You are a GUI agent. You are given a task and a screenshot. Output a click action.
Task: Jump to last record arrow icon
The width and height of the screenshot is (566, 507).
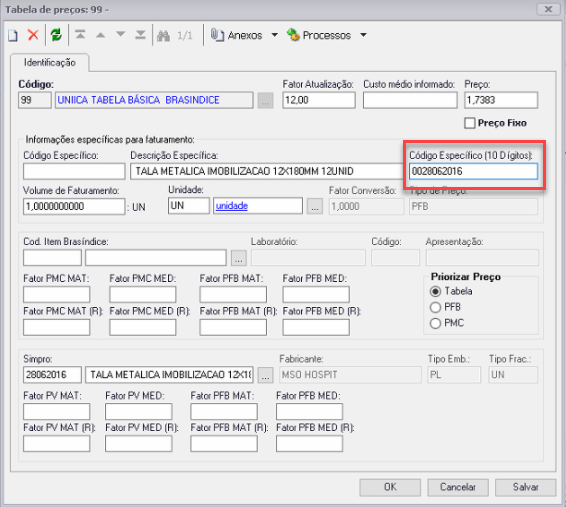click(x=140, y=35)
